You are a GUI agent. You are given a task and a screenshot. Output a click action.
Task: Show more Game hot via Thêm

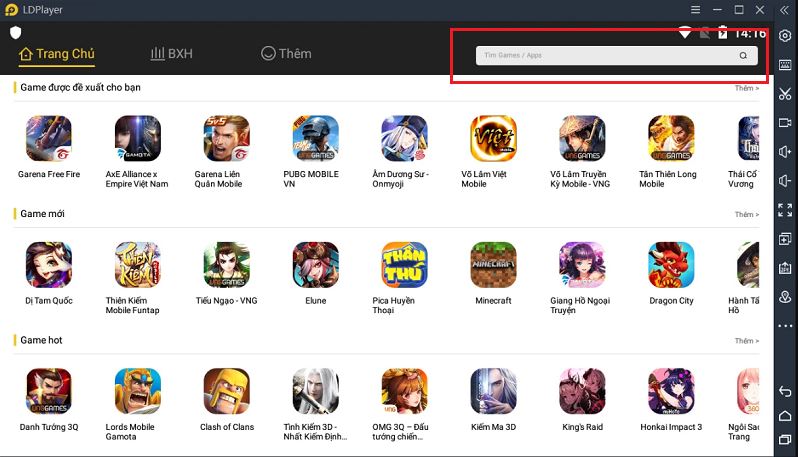pyautogui.click(x=747, y=340)
